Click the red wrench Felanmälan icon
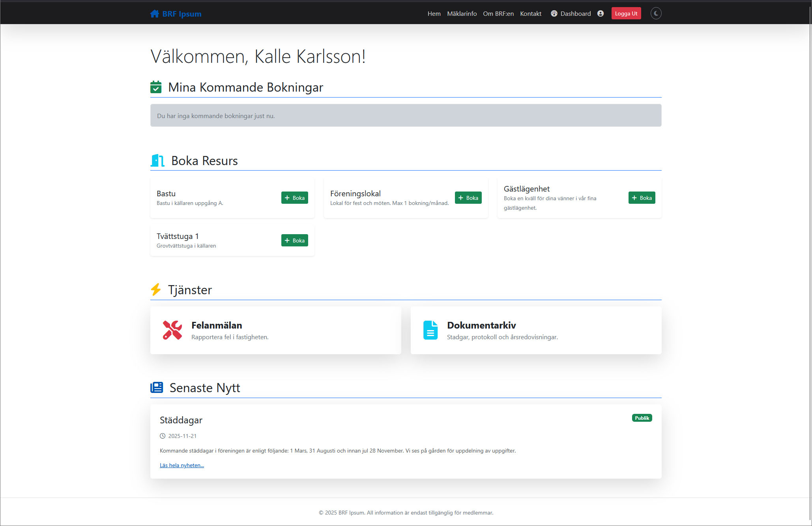 [x=172, y=330]
